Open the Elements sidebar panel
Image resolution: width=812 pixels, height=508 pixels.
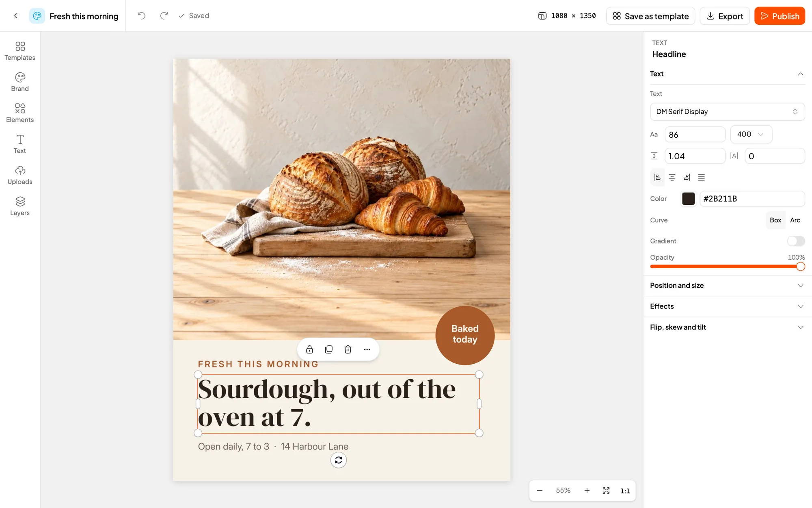(x=20, y=113)
